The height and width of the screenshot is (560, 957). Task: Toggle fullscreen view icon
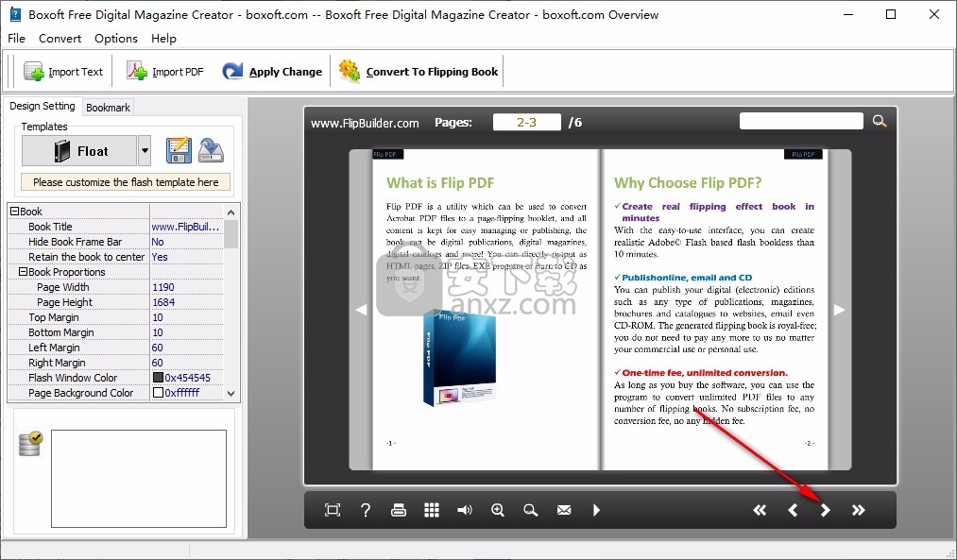click(333, 510)
